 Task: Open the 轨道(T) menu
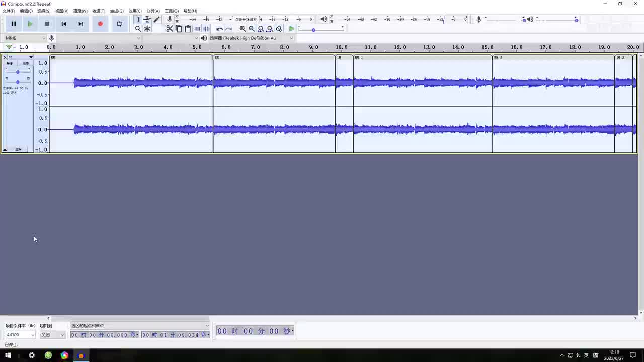click(x=99, y=11)
